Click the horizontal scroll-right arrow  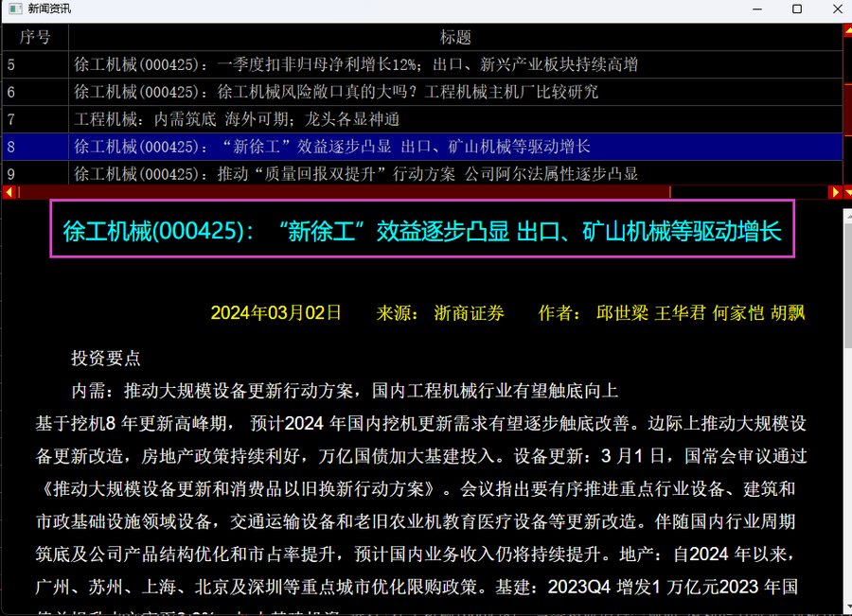[x=834, y=192]
